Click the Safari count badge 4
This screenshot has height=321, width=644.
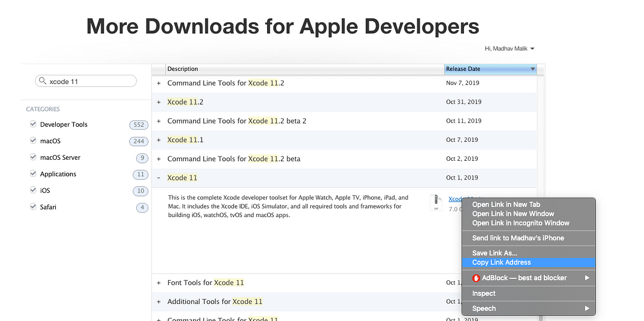pyautogui.click(x=142, y=207)
